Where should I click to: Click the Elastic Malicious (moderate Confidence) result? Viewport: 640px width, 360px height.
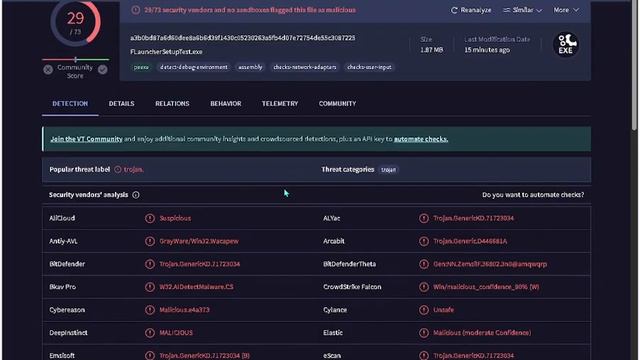point(482,333)
